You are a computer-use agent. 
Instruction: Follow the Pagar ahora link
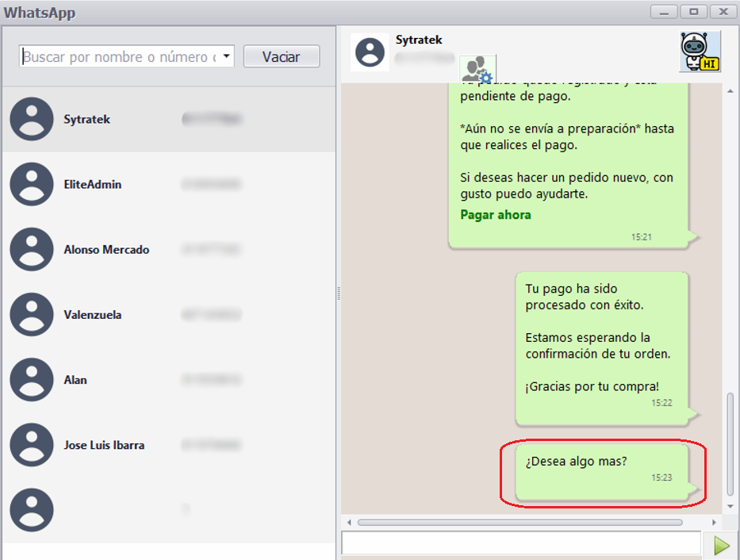point(496,215)
